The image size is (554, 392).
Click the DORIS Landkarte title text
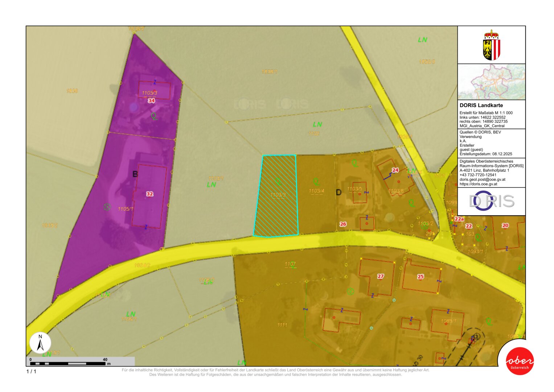pos(481,105)
